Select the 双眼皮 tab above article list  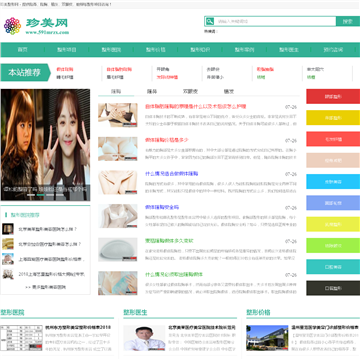tap(190, 91)
